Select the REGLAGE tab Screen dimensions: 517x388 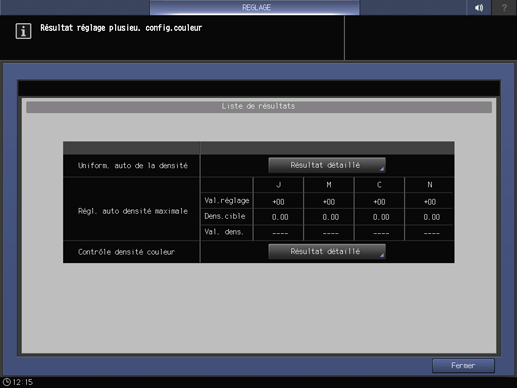[x=255, y=7]
